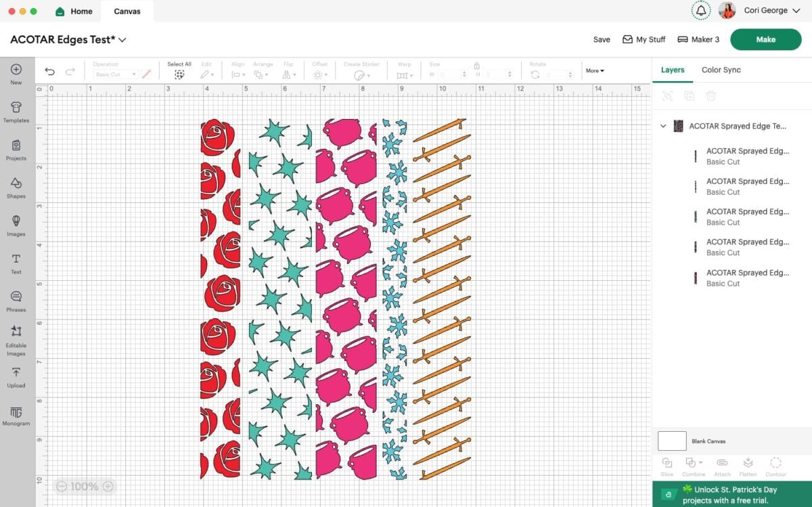Open the Warp dropdown
This screenshot has width=812, height=507.
(405, 74)
